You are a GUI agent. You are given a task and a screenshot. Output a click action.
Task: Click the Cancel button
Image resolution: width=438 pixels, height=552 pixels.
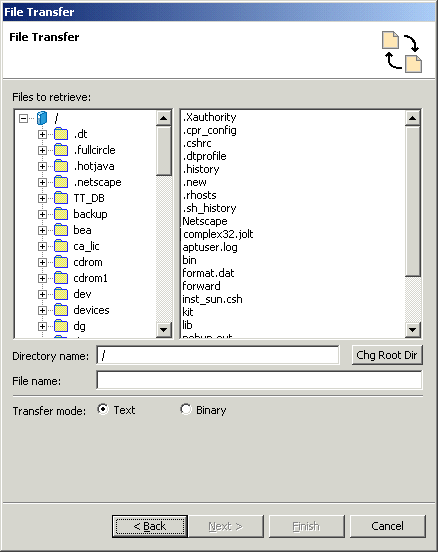pos(387,526)
